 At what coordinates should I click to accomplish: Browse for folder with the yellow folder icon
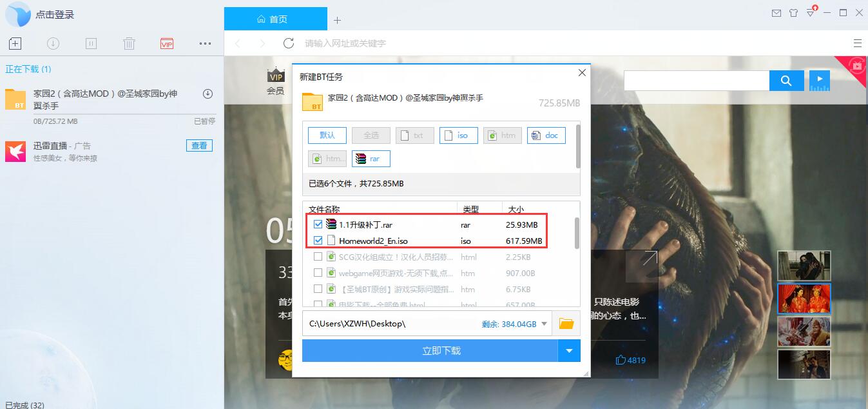(x=566, y=323)
